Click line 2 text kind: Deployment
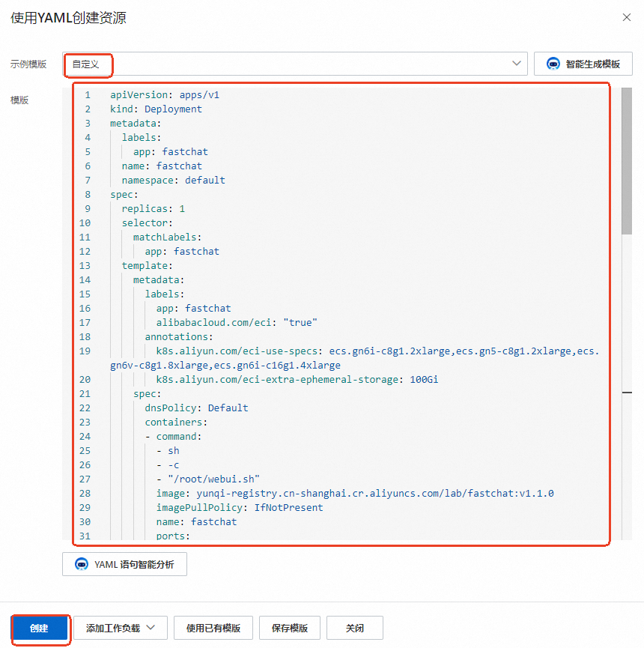This screenshot has height=648, width=644. [156, 109]
